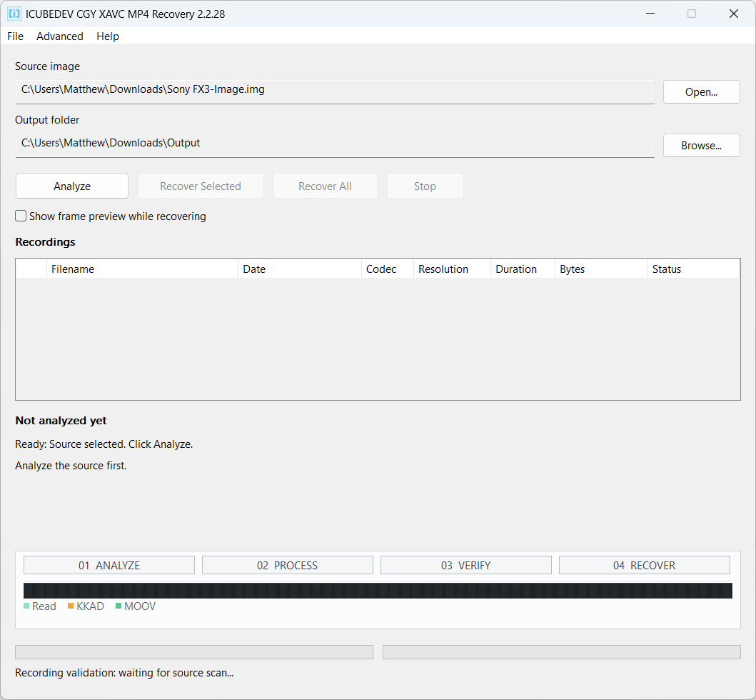The width and height of the screenshot is (756, 700).
Task: Click the dark scan map progress bar
Action: 378,591
